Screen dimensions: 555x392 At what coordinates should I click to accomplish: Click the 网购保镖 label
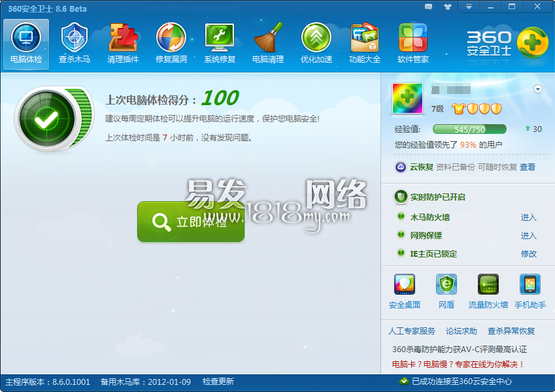coord(426,236)
